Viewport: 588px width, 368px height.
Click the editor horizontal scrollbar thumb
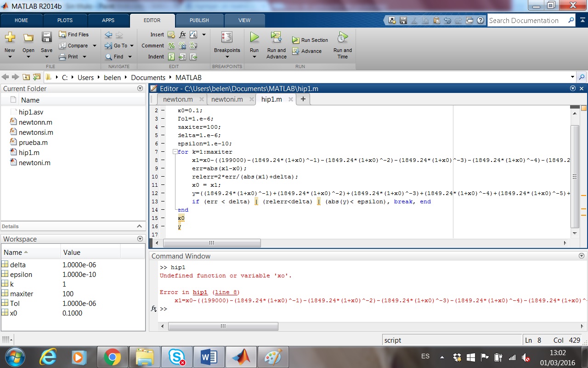pyautogui.click(x=212, y=243)
